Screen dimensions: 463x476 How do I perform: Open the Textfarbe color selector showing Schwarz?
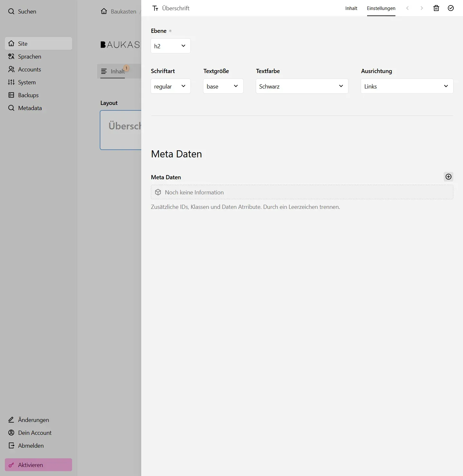[301, 86]
